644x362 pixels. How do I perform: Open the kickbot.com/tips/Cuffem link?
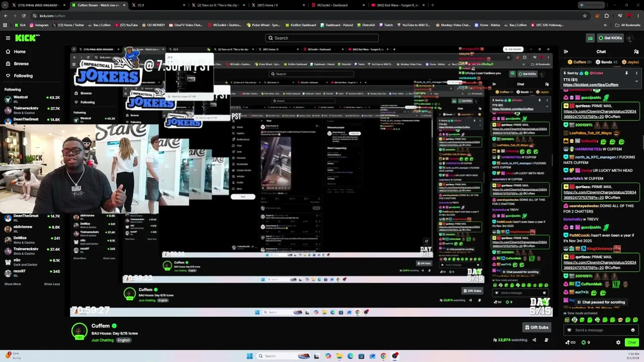(x=591, y=84)
